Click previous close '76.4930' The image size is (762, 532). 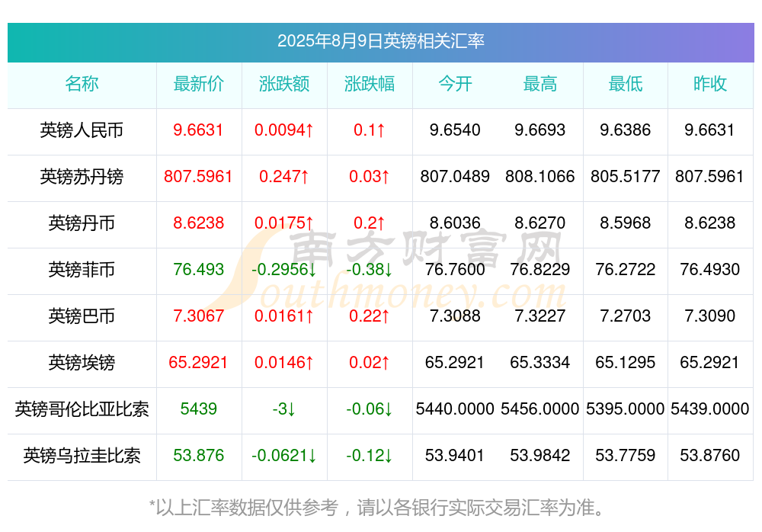point(710,269)
